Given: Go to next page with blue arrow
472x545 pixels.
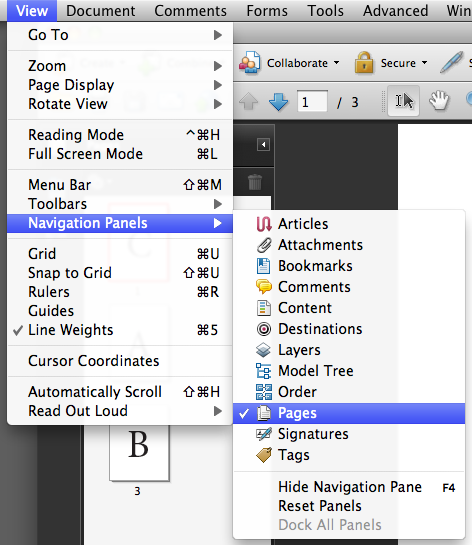Looking at the screenshot, I should pyautogui.click(x=278, y=102).
